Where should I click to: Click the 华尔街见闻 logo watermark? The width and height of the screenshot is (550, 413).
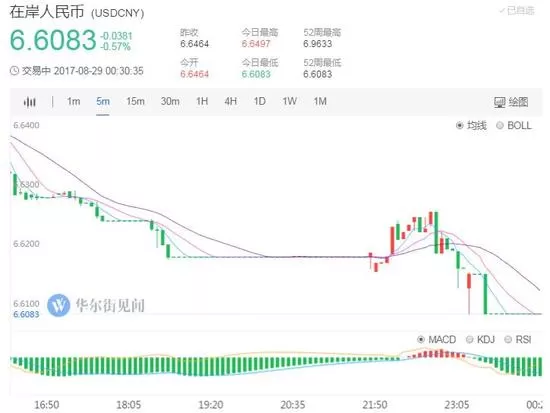click(x=59, y=305)
